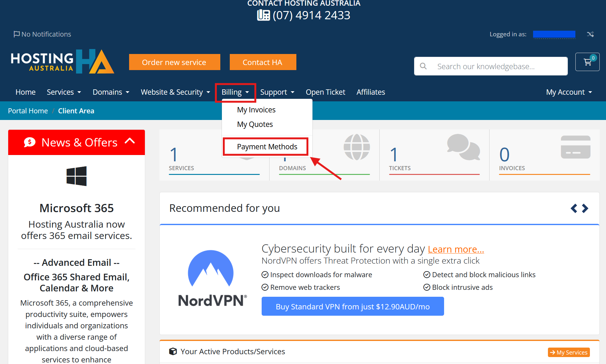Expand the Domains dropdown menu
Image resolution: width=606 pixels, height=364 pixels.
111,92
